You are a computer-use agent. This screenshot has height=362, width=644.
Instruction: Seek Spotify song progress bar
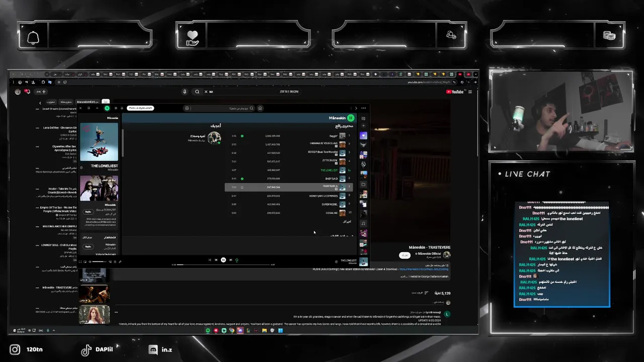click(223, 264)
